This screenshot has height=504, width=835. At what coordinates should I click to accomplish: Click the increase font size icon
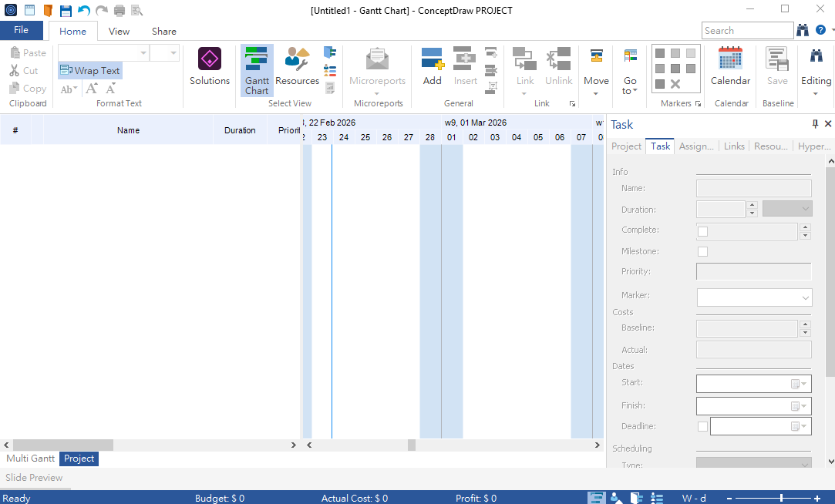click(x=92, y=89)
